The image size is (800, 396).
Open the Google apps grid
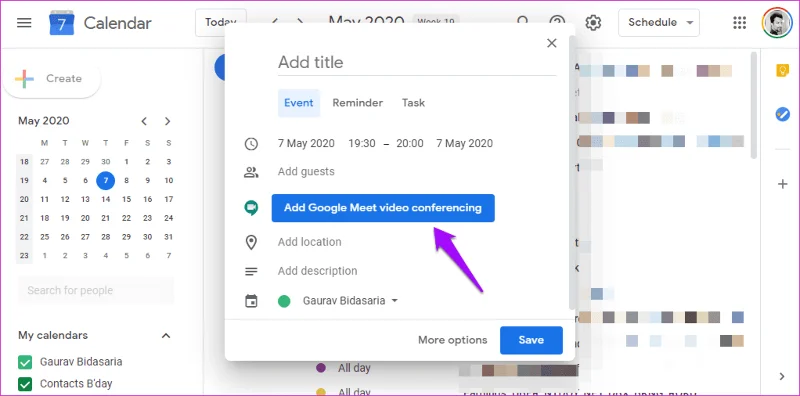click(739, 22)
